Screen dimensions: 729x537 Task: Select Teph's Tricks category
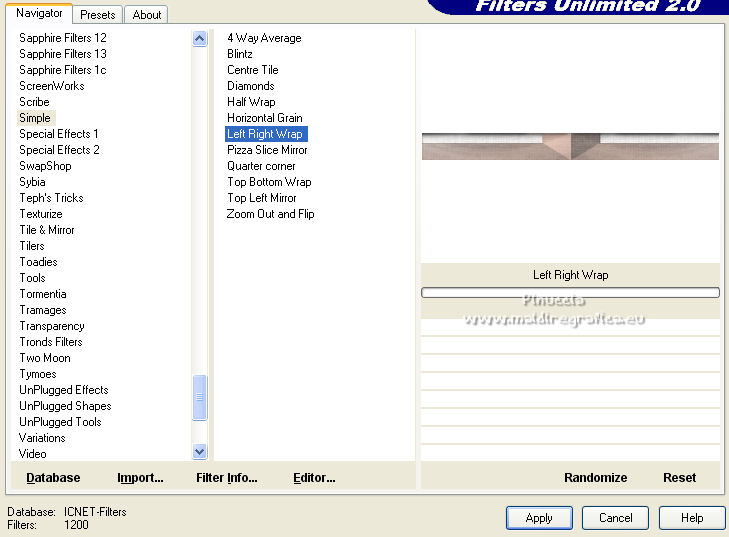51,198
